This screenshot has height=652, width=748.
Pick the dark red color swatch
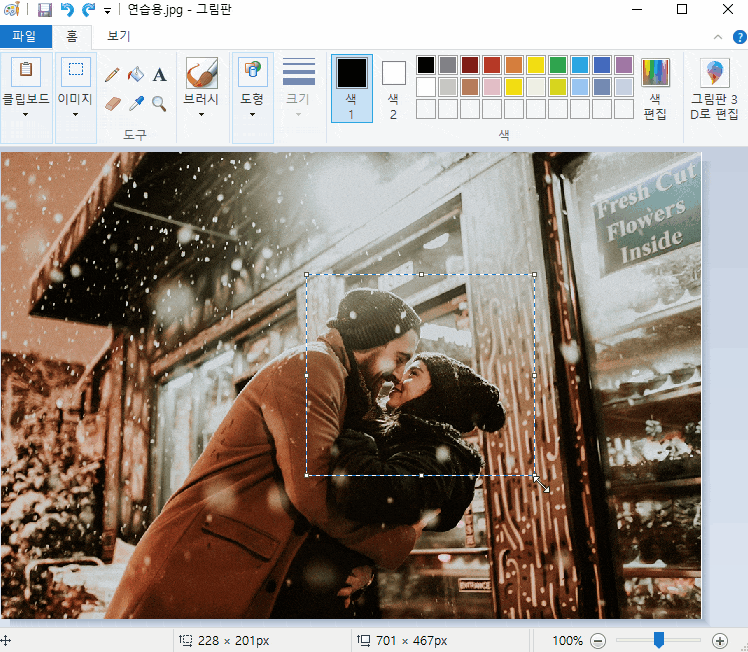click(470, 65)
